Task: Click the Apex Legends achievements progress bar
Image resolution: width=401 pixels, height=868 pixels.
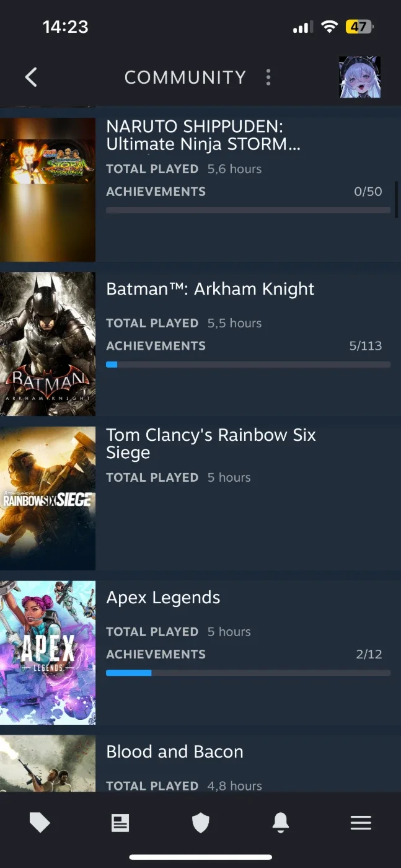Action: coord(248,673)
